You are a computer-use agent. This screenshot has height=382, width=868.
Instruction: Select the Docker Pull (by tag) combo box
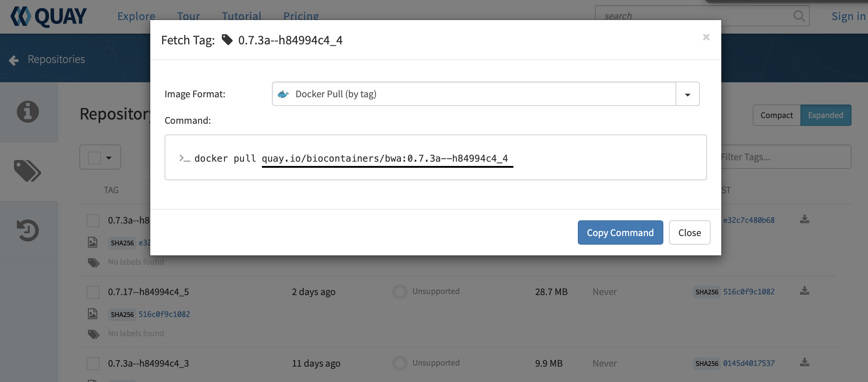click(x=474, y=94)
